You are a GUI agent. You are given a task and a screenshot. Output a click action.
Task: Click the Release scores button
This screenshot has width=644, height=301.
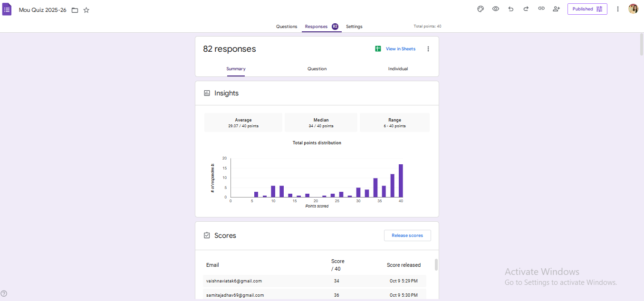pyautogui.click(x=407, y=235)
